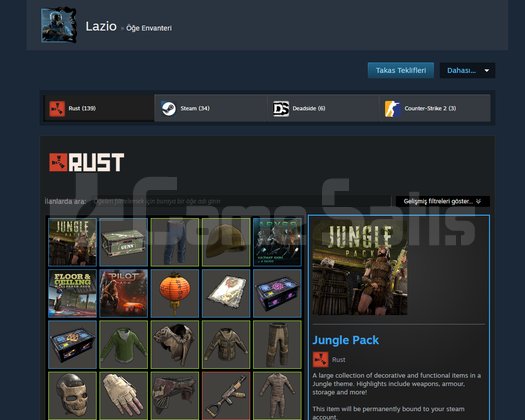Select the orange Chinese lantern item

pyautogui.click(x=175, y=293)
